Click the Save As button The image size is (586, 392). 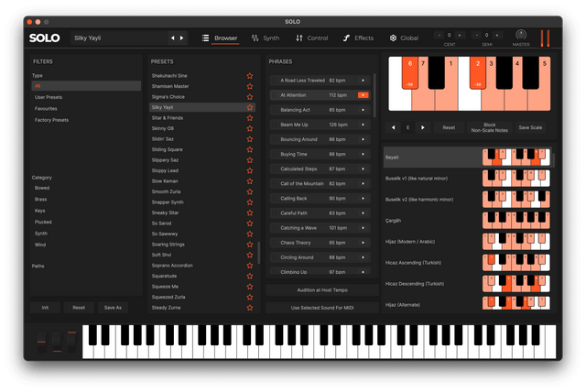click(x=113, y=308)
